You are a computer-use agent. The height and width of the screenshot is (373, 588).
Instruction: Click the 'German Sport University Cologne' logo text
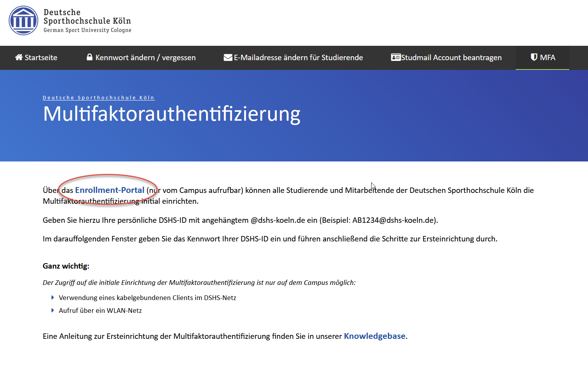click(87, 30)
